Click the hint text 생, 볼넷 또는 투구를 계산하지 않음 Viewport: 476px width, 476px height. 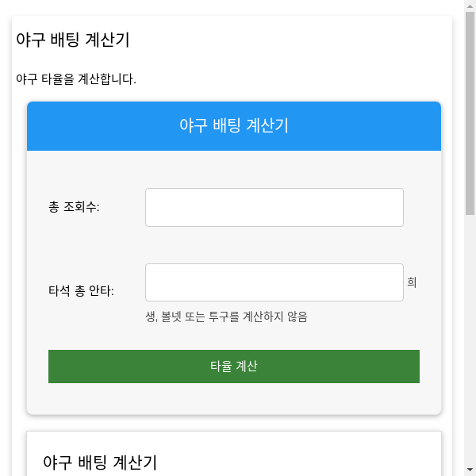tap(226, 317)
